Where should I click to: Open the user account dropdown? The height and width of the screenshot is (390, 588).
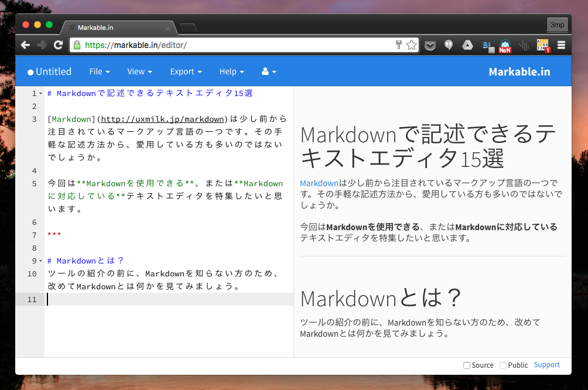click(x=269, y=71)
